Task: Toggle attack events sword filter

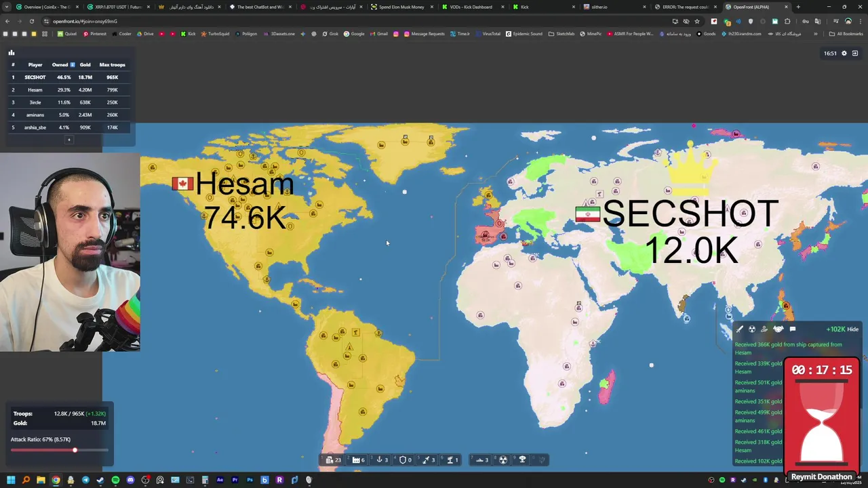Action: [740, 329]
